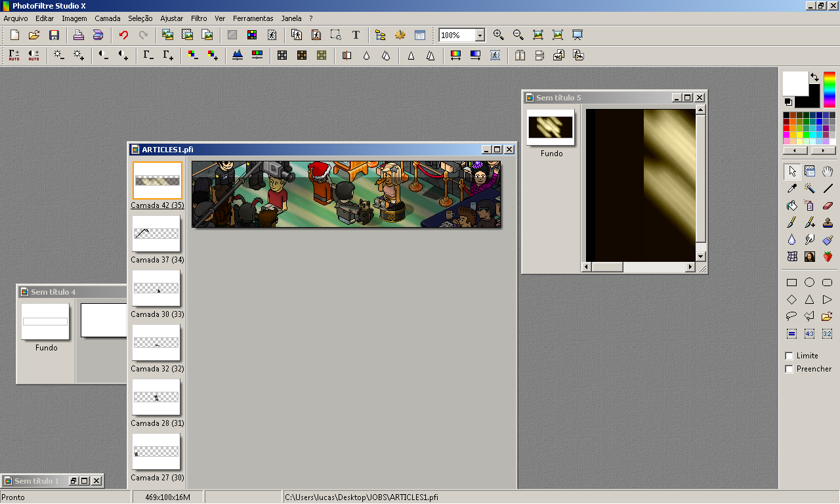Click the red Undo arrow icon
This screenshot has width=840, height=504.
(122, 35)
